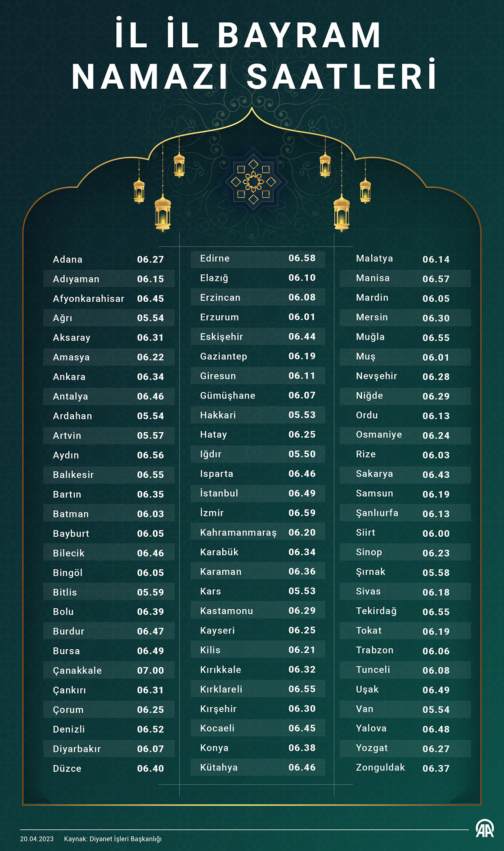Select the İstanbul row
The height and width of the screenshot is (851, 504).
pyautogui.click(x=257, y=493)
